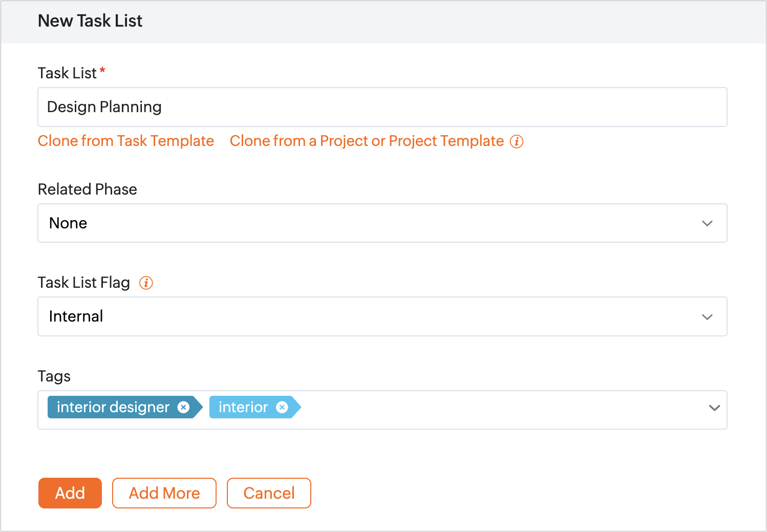This screenshot has height=532, width=767.
Task: Focus the Task List name input field
Action: [x=382, y=107]
